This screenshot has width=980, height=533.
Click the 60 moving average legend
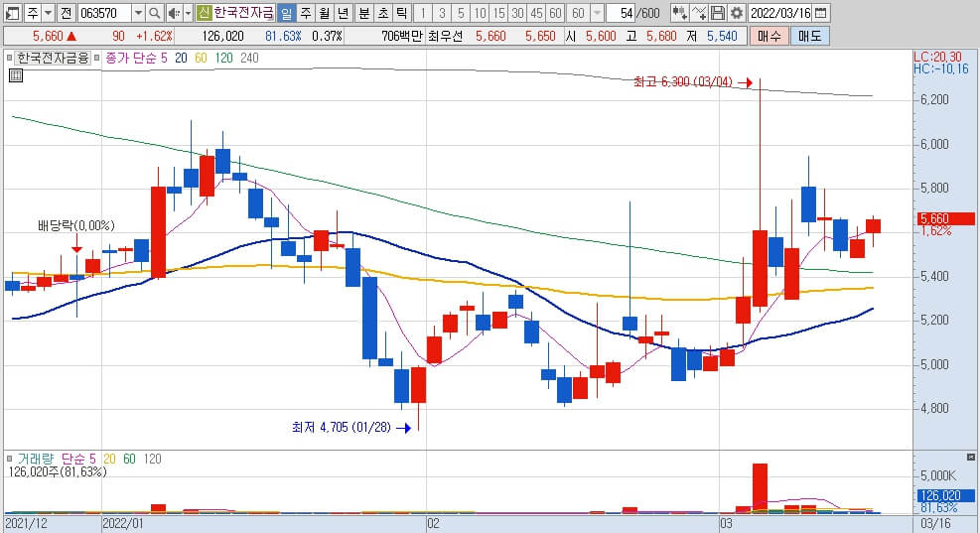pyautogui.click(x=201, y=59)
